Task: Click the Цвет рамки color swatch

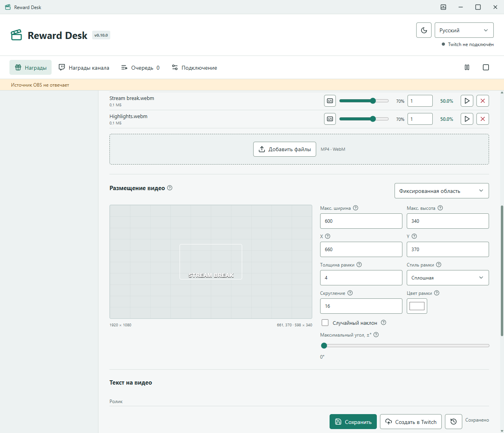Action: [x=417, y=306]
